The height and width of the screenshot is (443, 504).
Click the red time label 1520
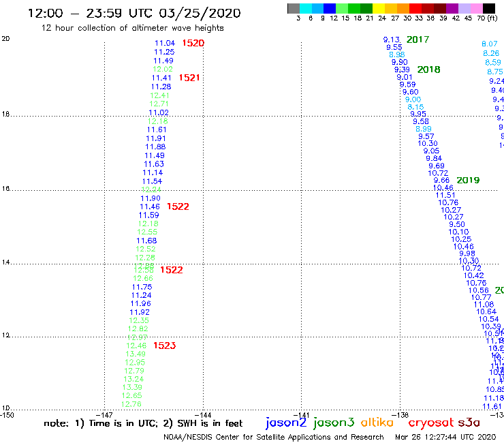tap(193, 43)
